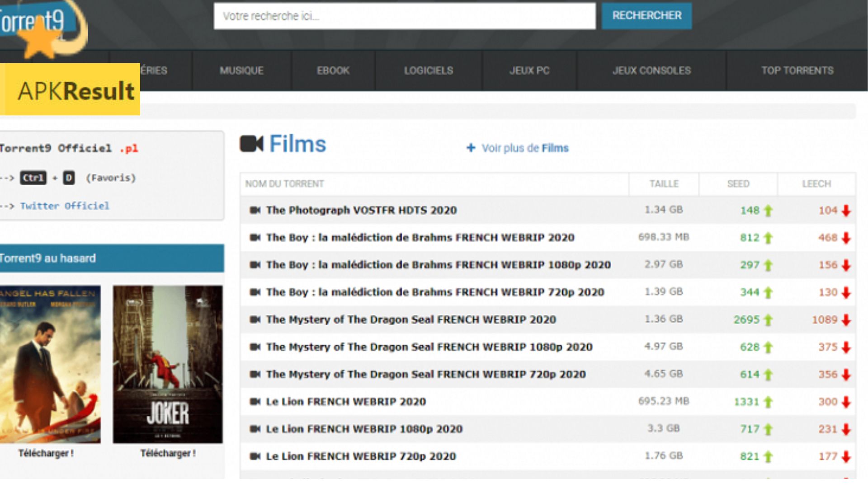Open the Ebook category
Viewport: 868px width, 488px height.
(333, 70)
